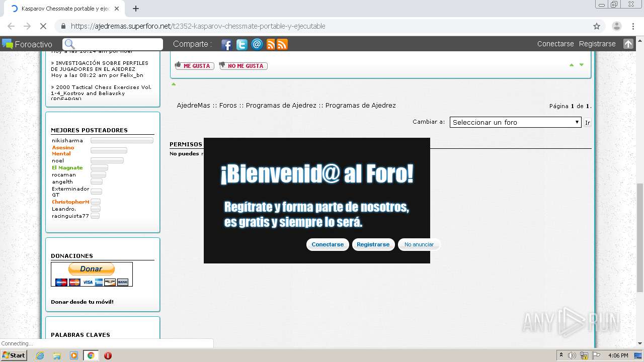Viewport: 644px width, 362px height.
Task: Open El Magnate's profile
Action: [x=67, y=168]
